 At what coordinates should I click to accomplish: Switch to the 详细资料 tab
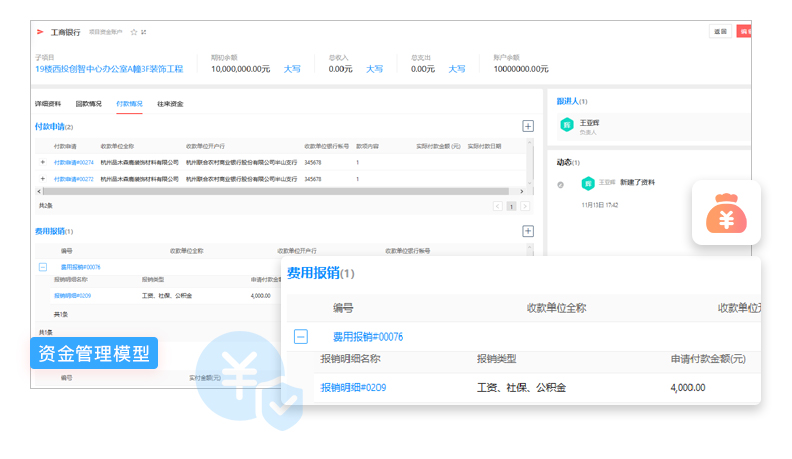click(x=48, y=104)
